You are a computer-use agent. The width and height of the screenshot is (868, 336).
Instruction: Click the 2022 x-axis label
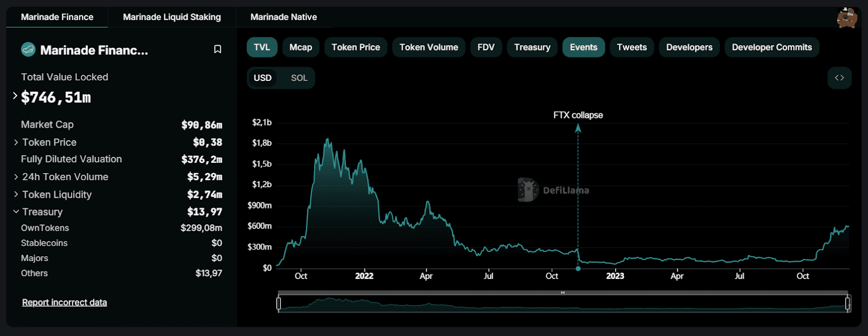pos(364,276)
